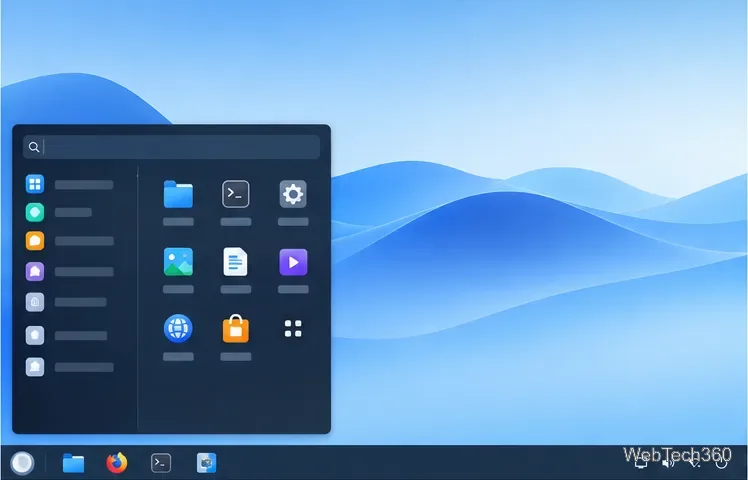748x480 pixels.
Task: Focus the application menu search field
Action: [x=171, y=146]
